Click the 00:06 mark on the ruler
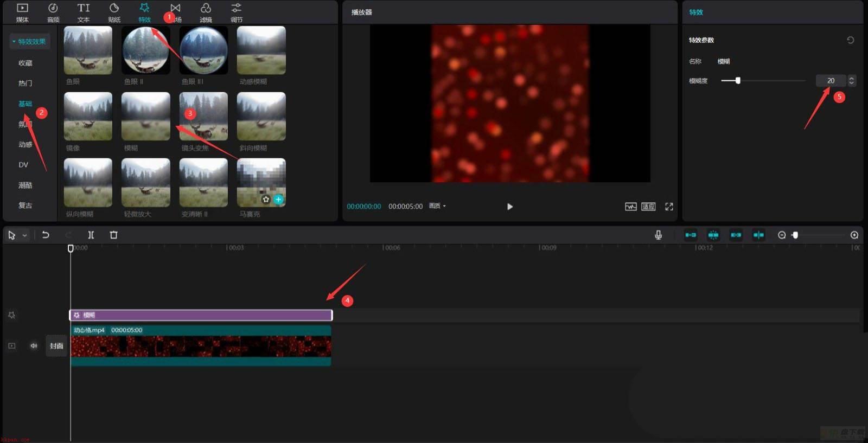This screenshot has width=868, height=443. [x=392, y=248]
